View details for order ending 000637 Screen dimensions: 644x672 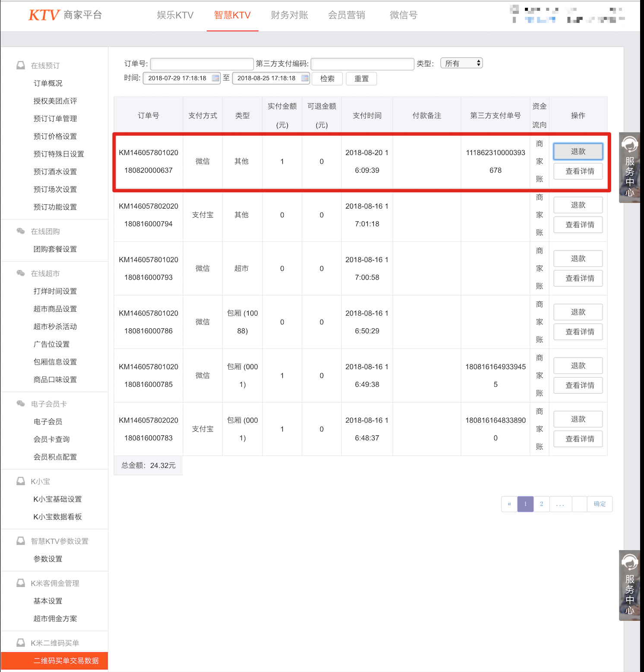click(578, 171)
